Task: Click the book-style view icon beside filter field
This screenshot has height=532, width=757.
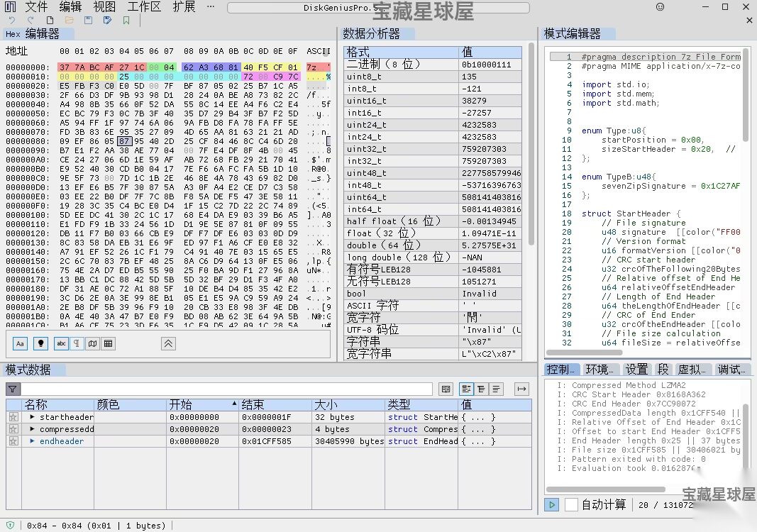Action: point(446,389)
